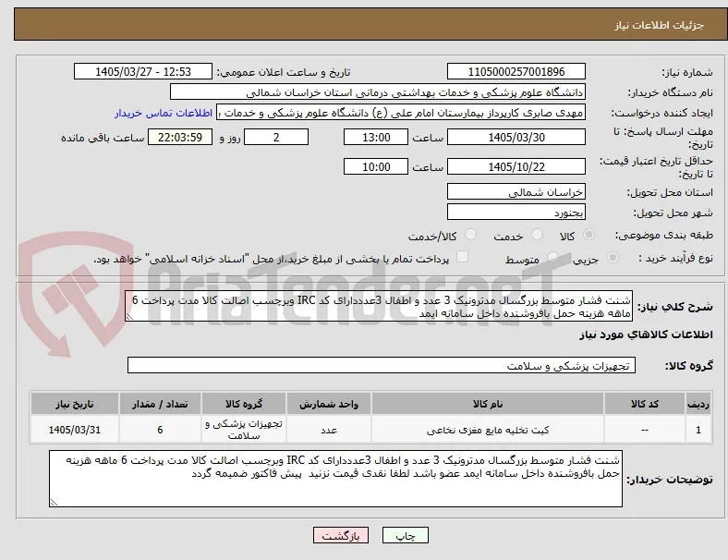Select the متوسط purchase type radio
The image size is (728, 560).
[x=552, y=257]
